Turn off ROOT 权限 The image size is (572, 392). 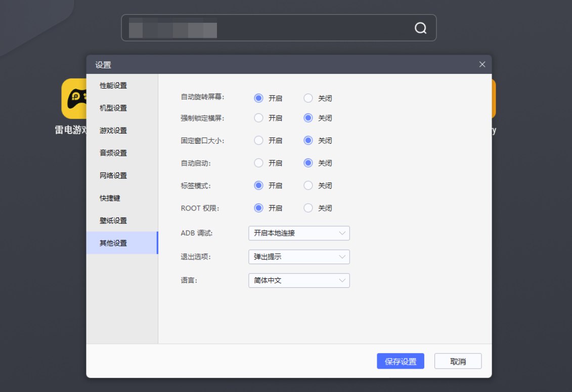point(308,208)
